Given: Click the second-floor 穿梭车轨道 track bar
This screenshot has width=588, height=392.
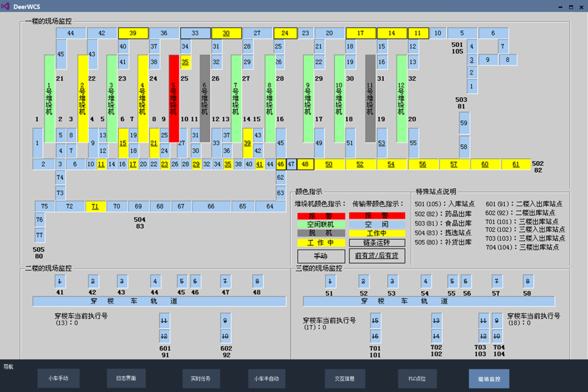Looking at the screenshot, I should pos(159,301).
